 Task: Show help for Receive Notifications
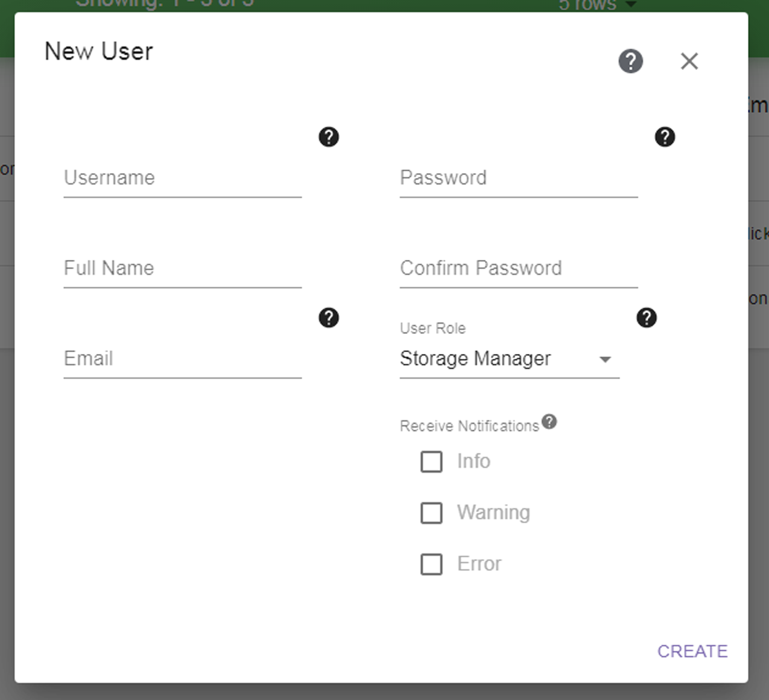549,421
